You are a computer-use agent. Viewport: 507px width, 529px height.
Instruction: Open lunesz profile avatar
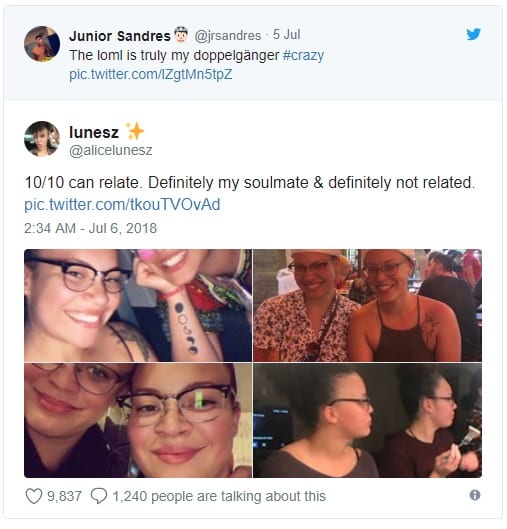click(x=42, y=139)
